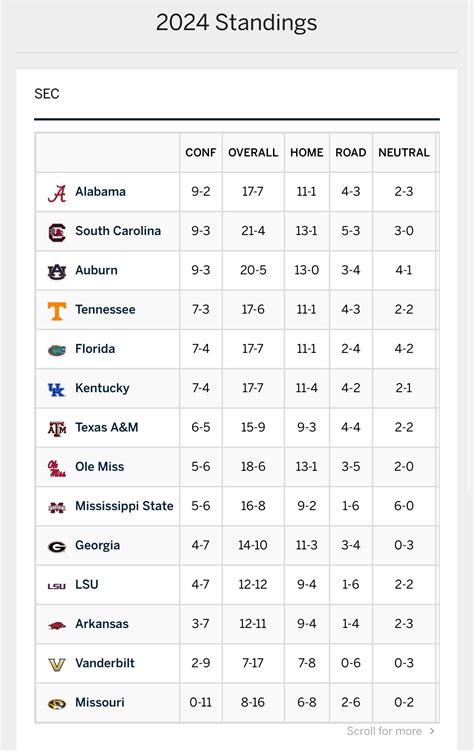Click the SEC conference heading
The height and width of the screenshot is (751, 474).
(47, 93)
